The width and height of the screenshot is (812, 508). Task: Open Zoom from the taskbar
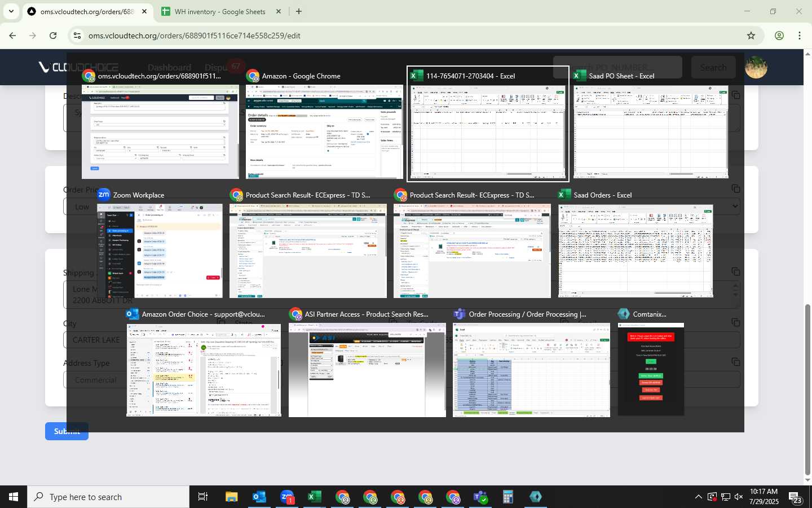click(x=287, y=497)
